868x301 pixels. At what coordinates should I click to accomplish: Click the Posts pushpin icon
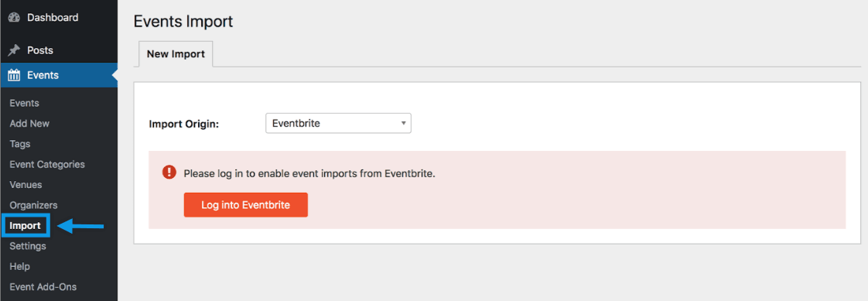tap(14, 50)
